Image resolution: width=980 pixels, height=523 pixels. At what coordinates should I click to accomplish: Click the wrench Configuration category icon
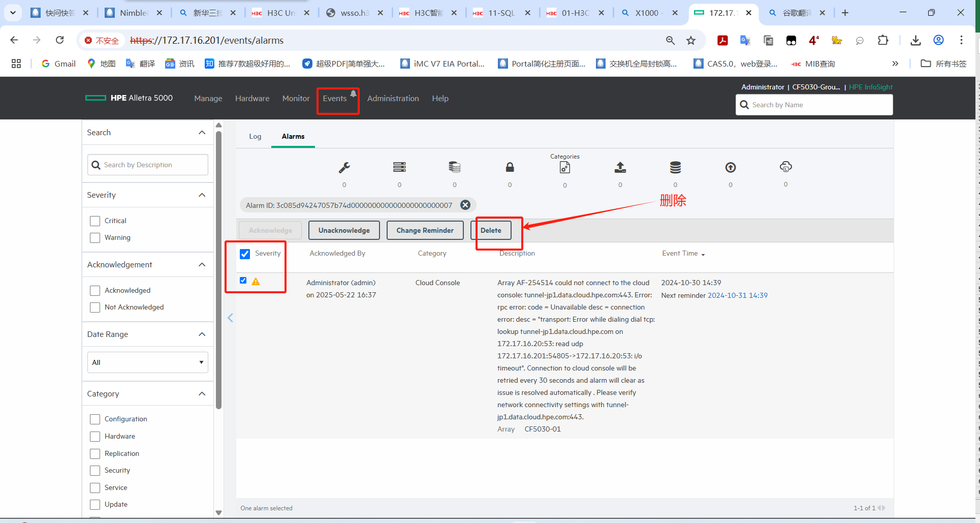[x=344, y=167]
